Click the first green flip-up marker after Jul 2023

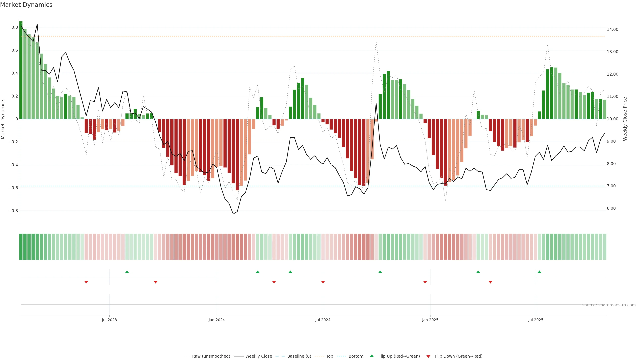(x=127, y=272)
